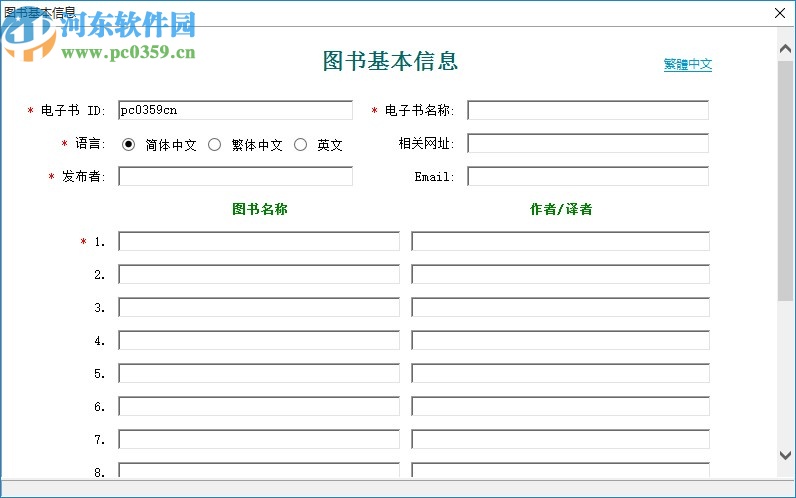Focus the row 6 作者/译者 field
The width and height of the screenshot is (796, 498).
[x=560, y=406]
